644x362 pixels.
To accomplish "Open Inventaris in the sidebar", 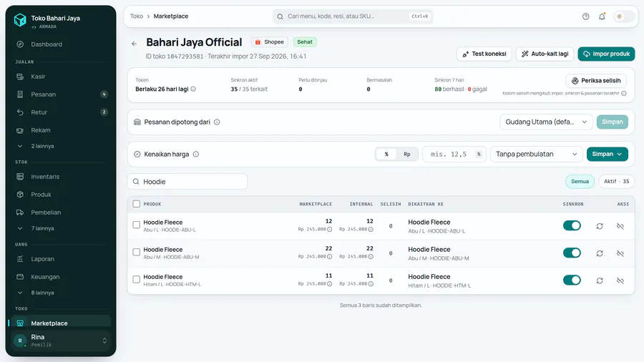I will (x=60, y=177).
